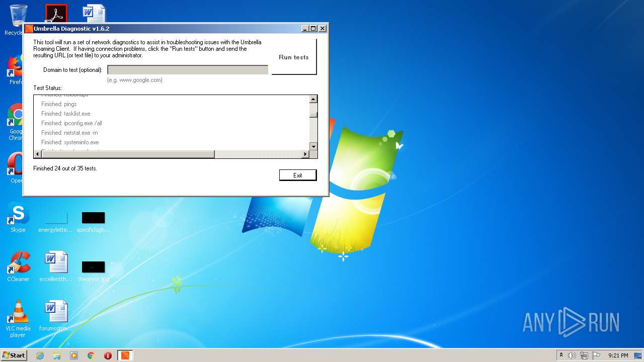Maximize the Umbrella Diagnostic window
644x362 pixels.
313,29
